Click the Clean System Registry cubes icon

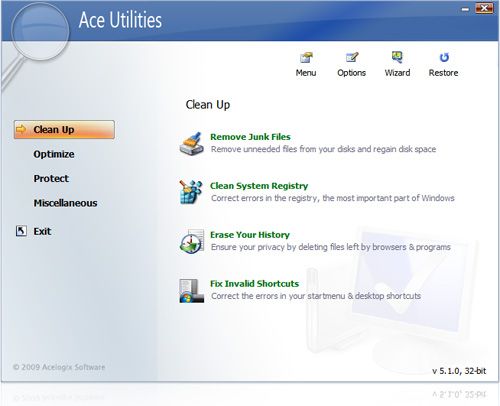click(191, 192)
